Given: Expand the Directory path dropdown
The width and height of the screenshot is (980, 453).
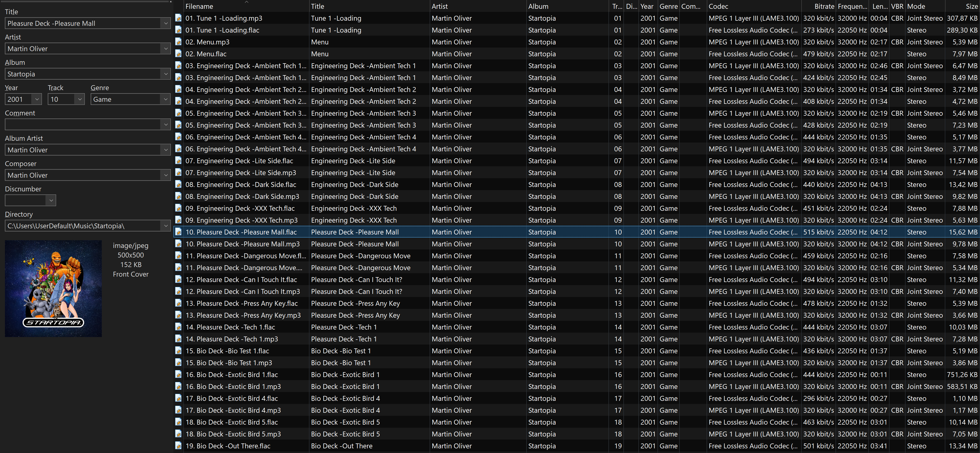Looking at the screenshot, I should point(166,225).
